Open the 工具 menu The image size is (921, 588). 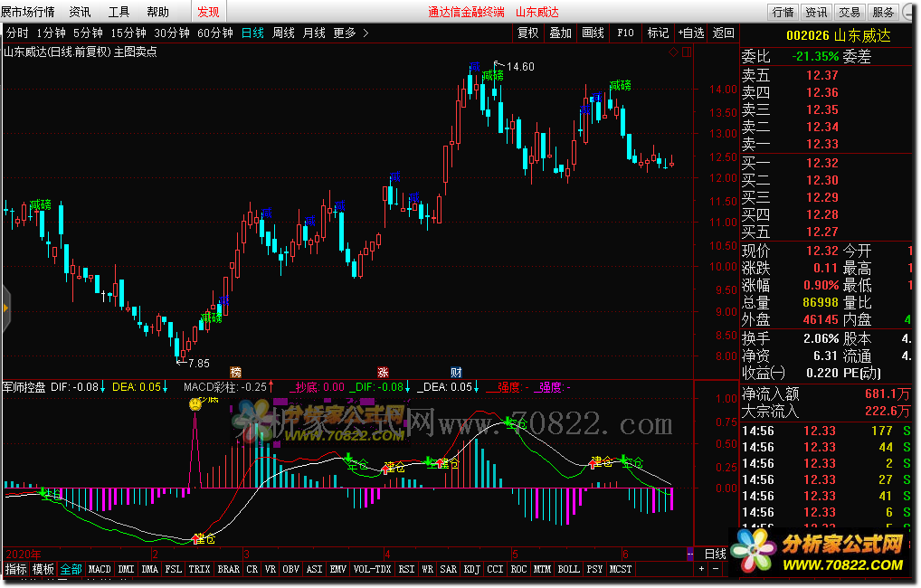click(119, 11)
